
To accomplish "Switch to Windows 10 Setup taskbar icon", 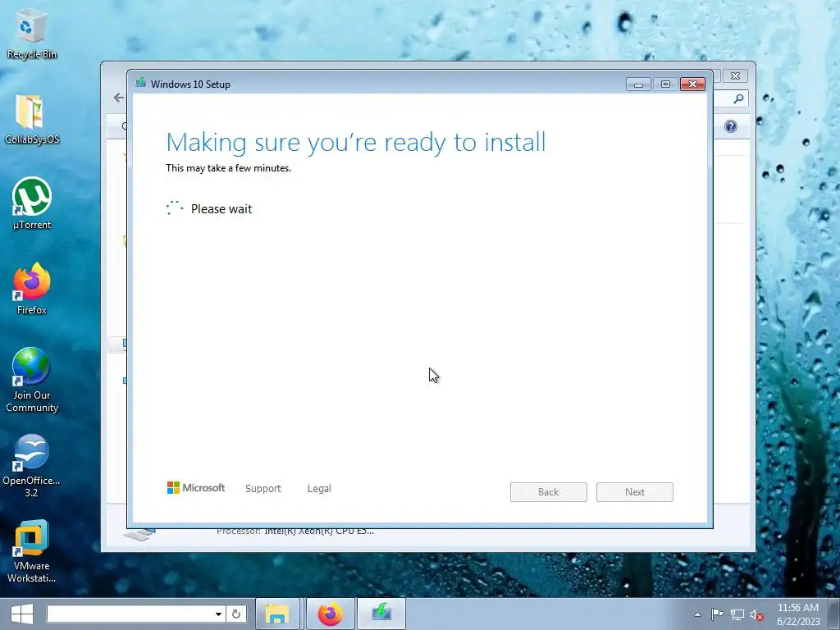I will (381, 614).
